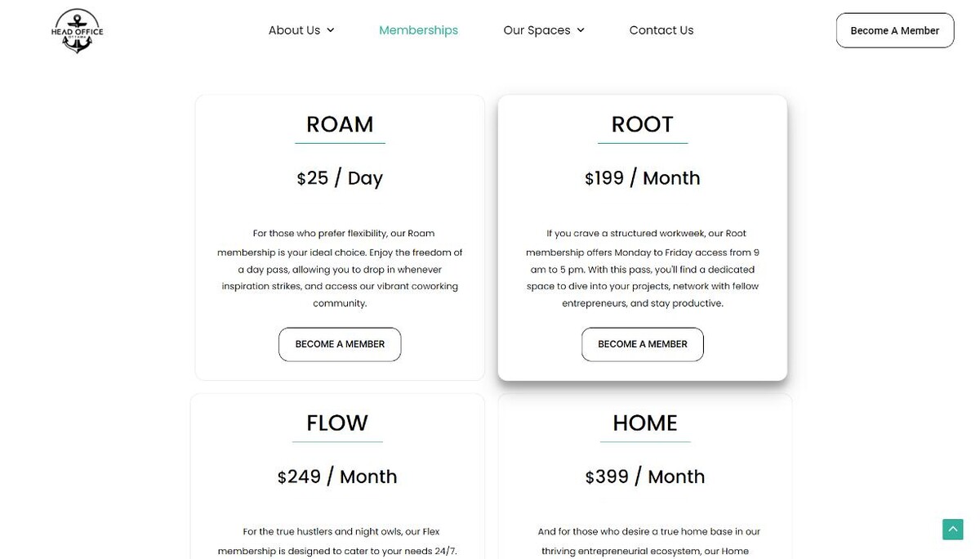Image resolution: width=980 pixels, height=559 pixels.
Task: Click the ROOT plan heading
Action: click(x=642, y=124)
